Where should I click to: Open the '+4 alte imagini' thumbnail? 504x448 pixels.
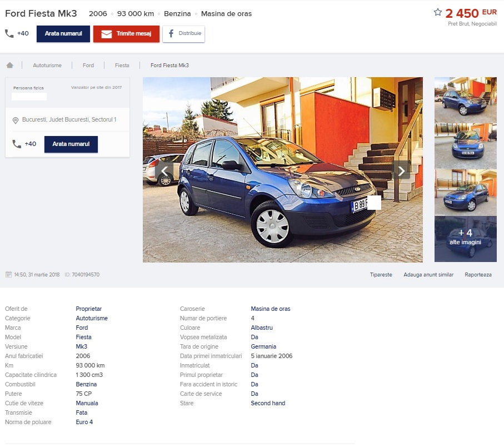(x=465, y=238)
